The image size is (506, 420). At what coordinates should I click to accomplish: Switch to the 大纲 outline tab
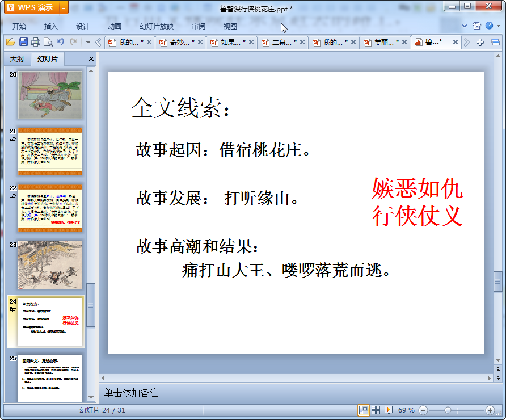click(17, 59)
